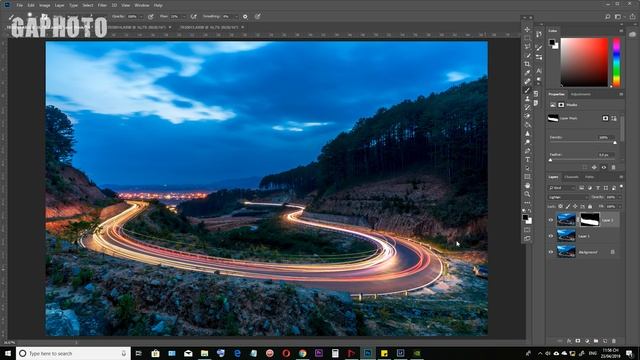
Task: Select the Pen tool
Action: pos(527,151)
